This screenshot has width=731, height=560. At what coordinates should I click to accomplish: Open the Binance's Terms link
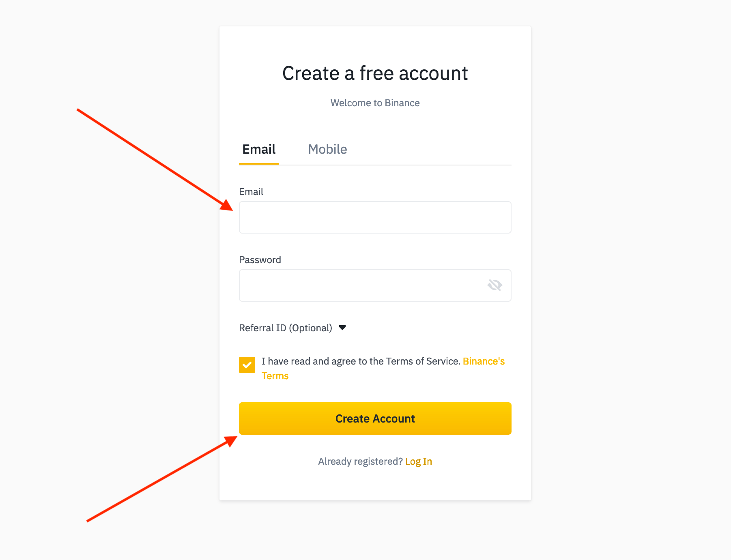tap(484, 361)
